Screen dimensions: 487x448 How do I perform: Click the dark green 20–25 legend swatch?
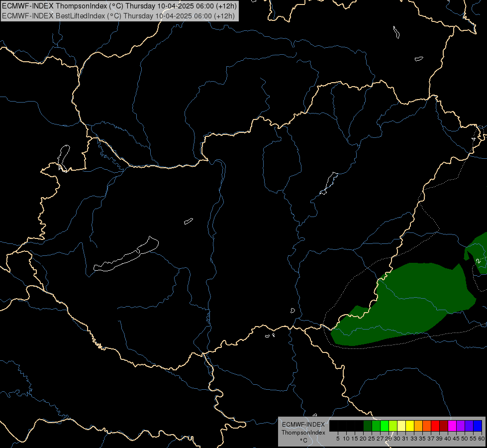pos(368,426)
